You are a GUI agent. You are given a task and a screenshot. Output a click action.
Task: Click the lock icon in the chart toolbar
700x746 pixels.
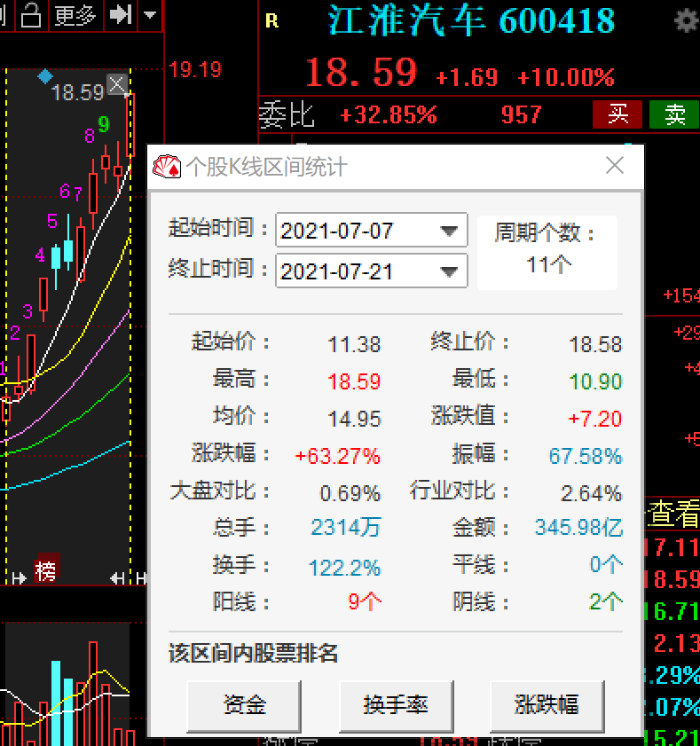point(31,15)
